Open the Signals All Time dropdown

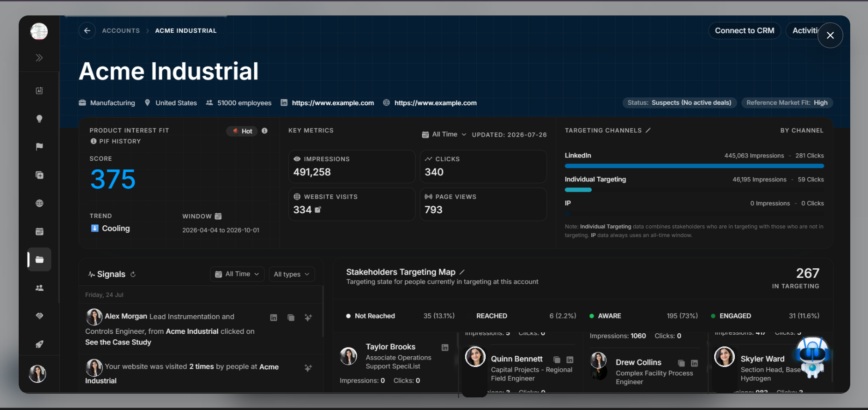tap(237, 274)
